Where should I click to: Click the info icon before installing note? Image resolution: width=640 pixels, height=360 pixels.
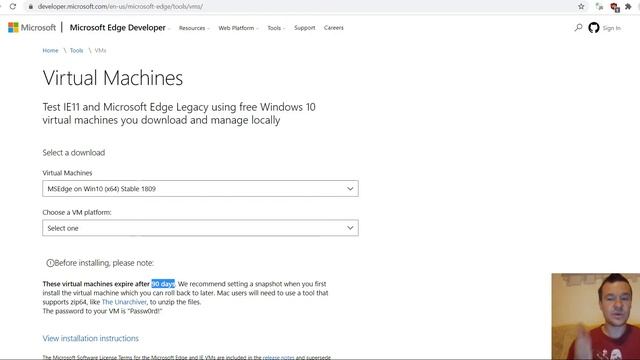(x=50, y=263)
